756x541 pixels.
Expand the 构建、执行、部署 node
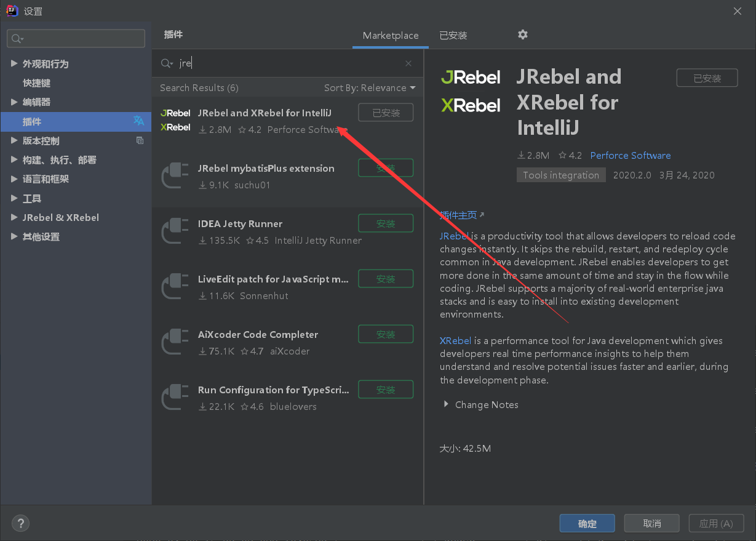click(14, 159)
